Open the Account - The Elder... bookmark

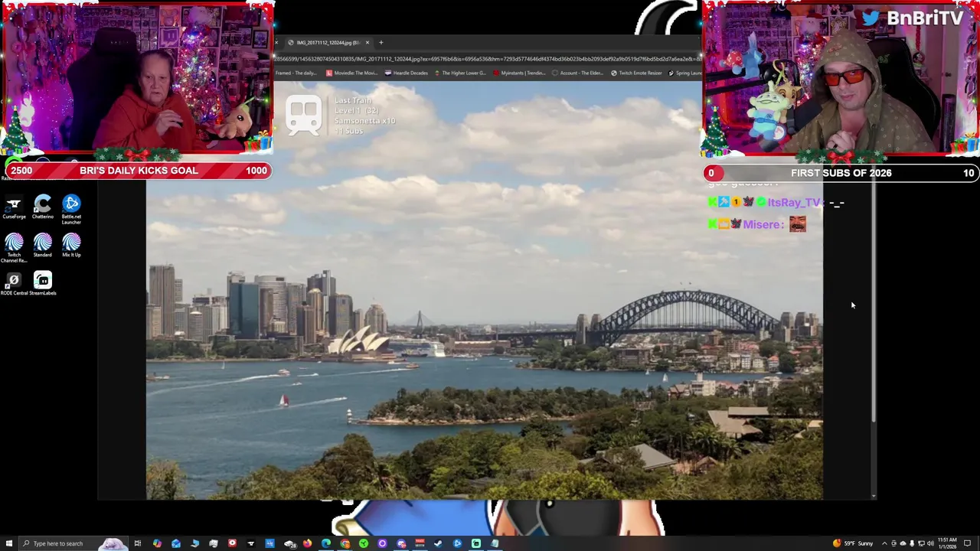pyautogui.click(x=577, y=73)
